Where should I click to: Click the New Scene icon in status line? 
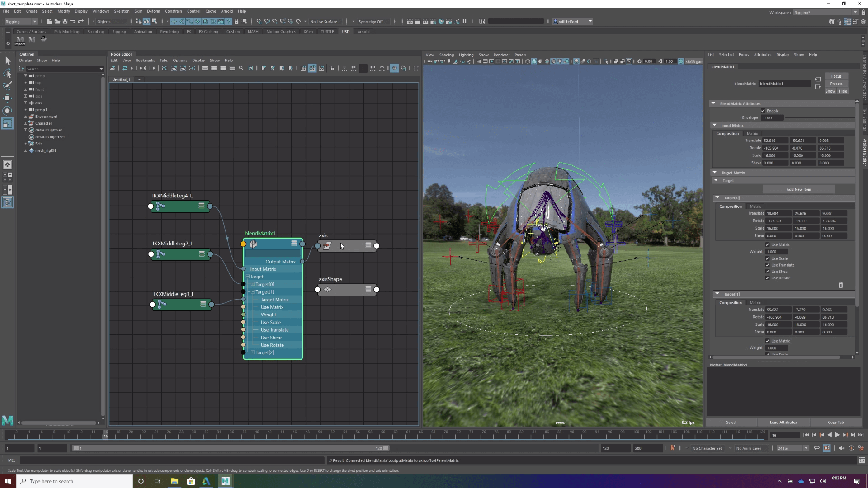49,22
